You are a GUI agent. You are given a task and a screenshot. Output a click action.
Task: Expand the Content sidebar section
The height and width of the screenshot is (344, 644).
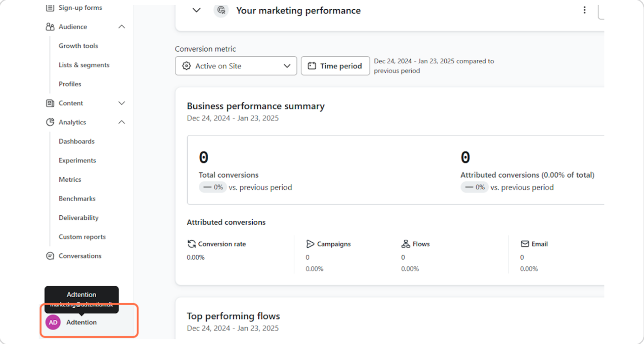click(122, 103)
